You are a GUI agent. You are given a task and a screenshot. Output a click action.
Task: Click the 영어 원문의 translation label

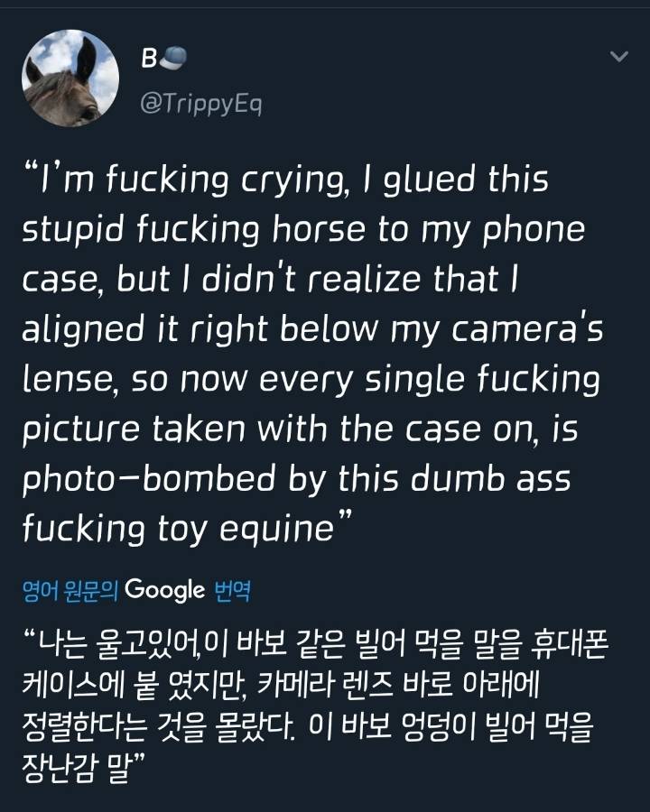[x=70, y=592]
